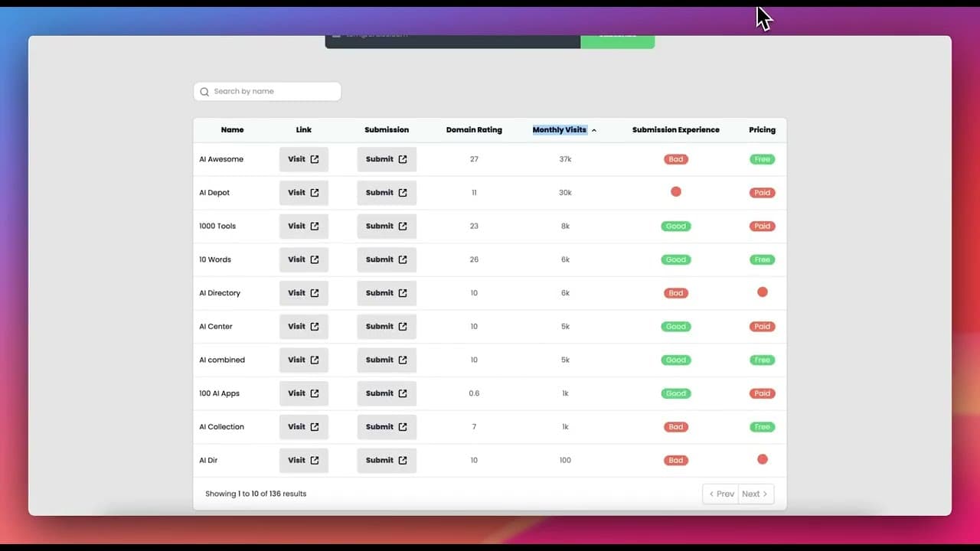Click the search magnifier icon
980x551 pixels.
[204, 92]
